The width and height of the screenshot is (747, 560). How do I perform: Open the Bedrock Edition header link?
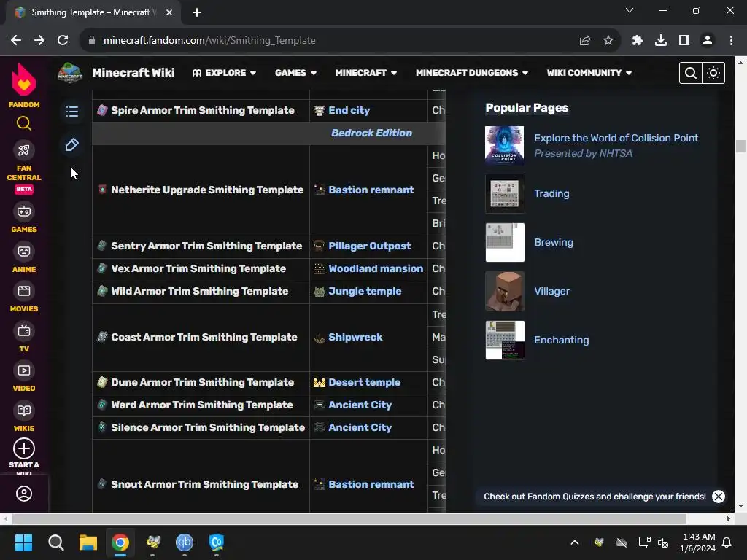click(x=371, y=133)
